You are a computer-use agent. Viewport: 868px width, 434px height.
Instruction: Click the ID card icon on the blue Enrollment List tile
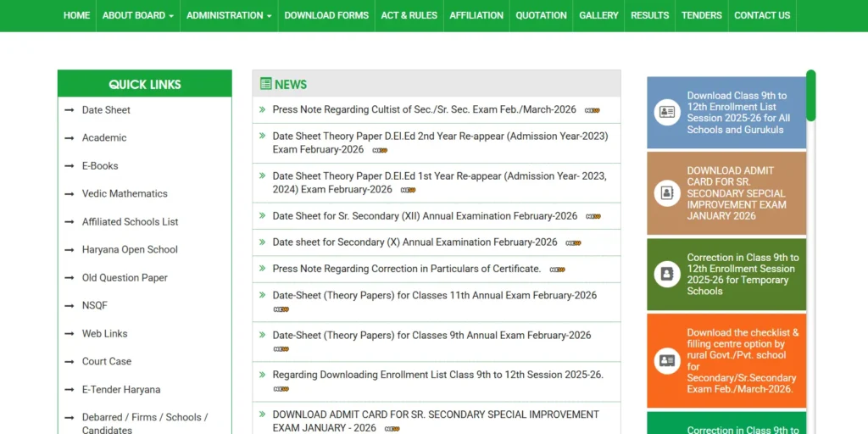pyautogui.click(x=667, y=113)
